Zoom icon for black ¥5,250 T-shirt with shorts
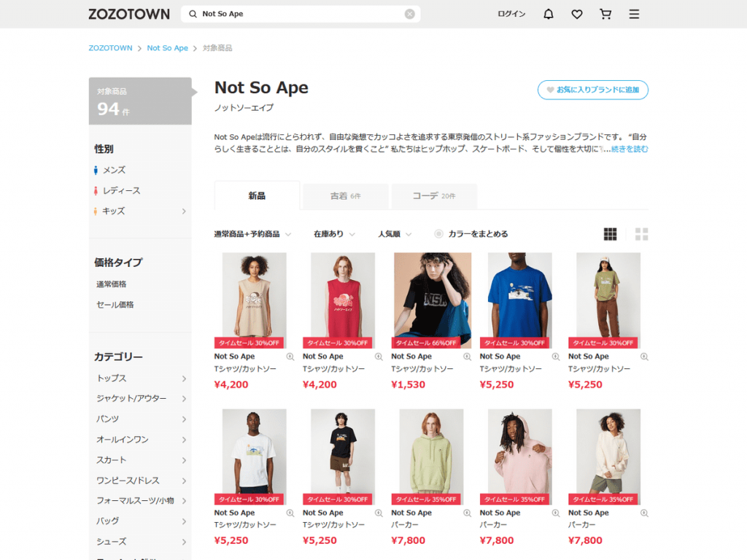This screenshot has height=560, width=747. (x=379, y=513)
